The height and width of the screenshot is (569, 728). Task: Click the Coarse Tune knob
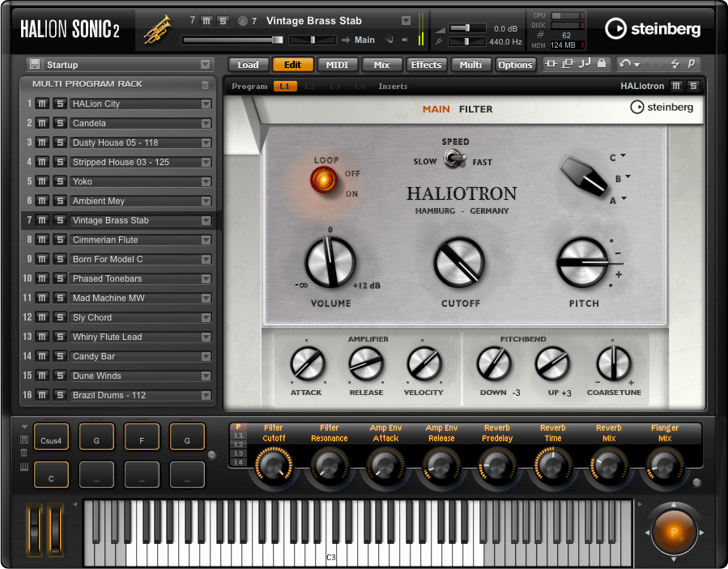(614, 363)
